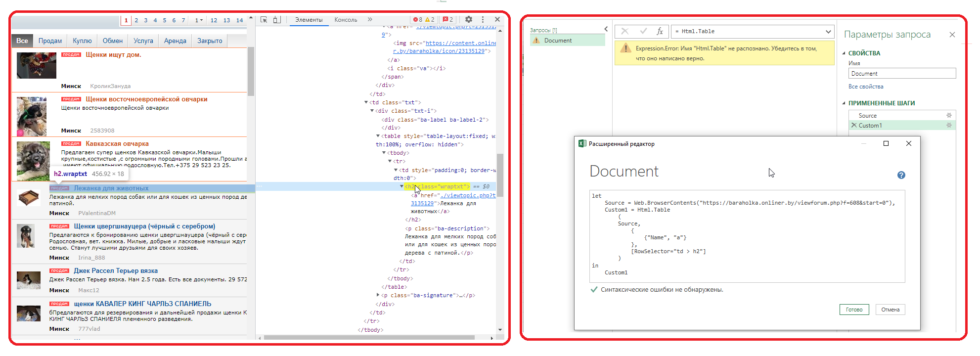Click the fx function icon
980x356 pixels.
pyautogui.click(x=660, y=31)
